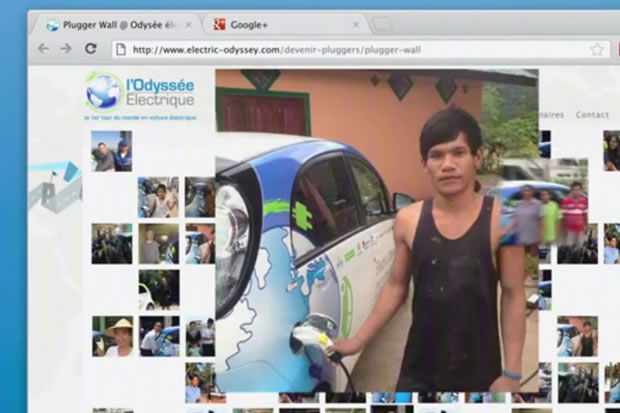
Task: Click the electric-odyssey.com URL field
Action: pyautogui.click(x=350, y=49)
